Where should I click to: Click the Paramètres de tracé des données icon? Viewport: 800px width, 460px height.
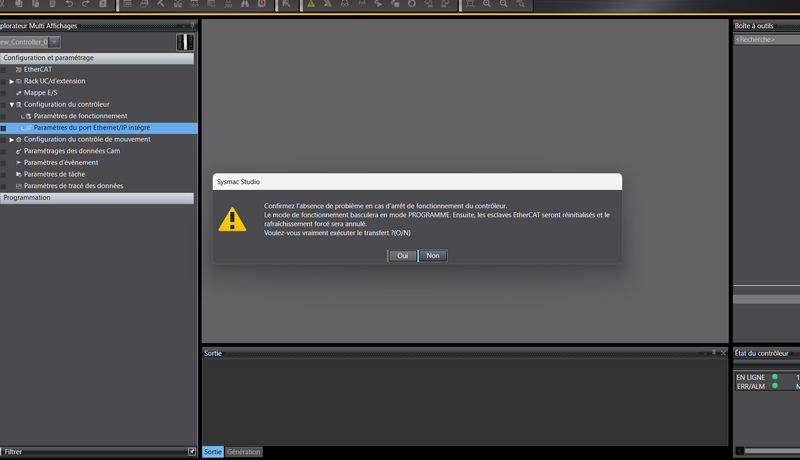click(18, 186)
